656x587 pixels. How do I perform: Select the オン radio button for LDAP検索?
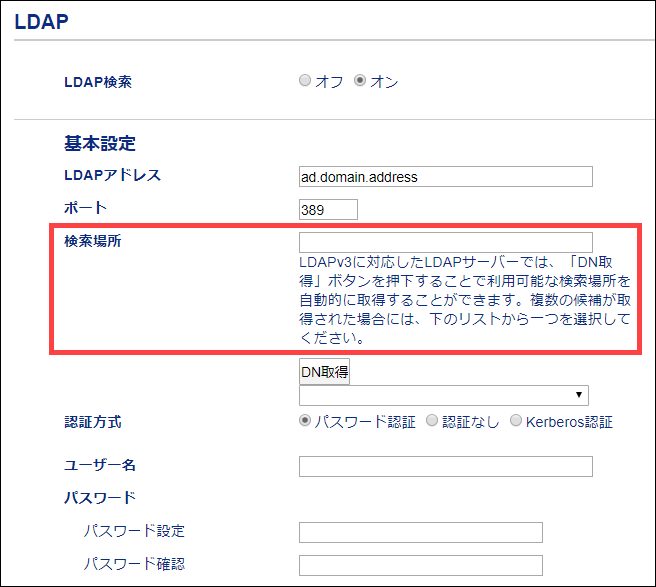coord(360,82)
